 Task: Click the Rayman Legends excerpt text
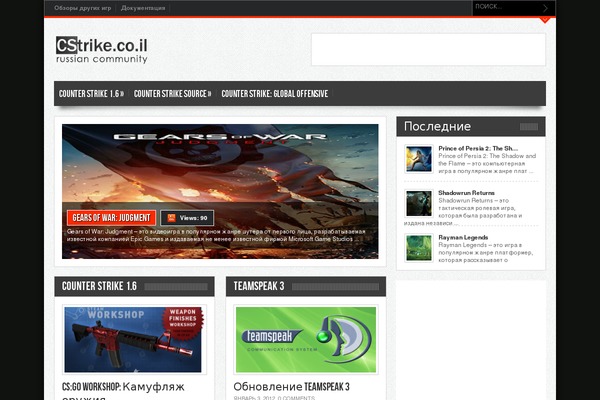[486, 253]
